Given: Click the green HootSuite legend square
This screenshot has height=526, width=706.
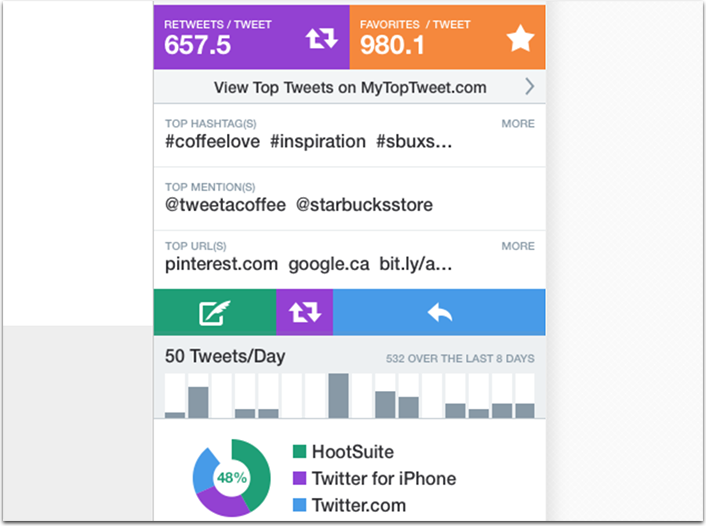Looking at the screenshot, I should point(300,452).
